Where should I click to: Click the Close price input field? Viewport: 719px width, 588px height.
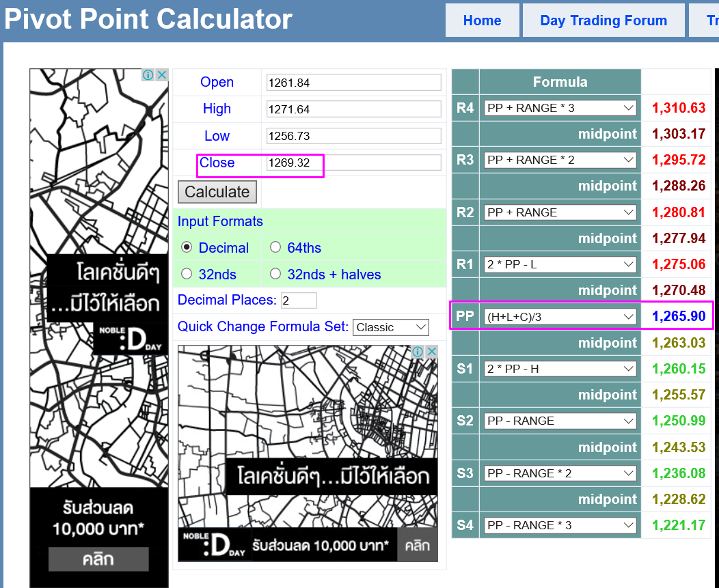click(x=353, y=163)
